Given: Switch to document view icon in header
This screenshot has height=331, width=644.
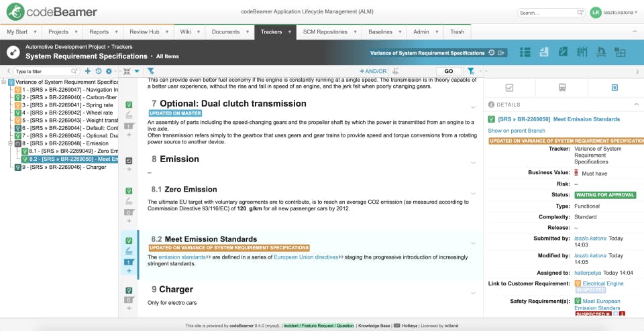Looking at the screenshot, I should pos(544,52).
